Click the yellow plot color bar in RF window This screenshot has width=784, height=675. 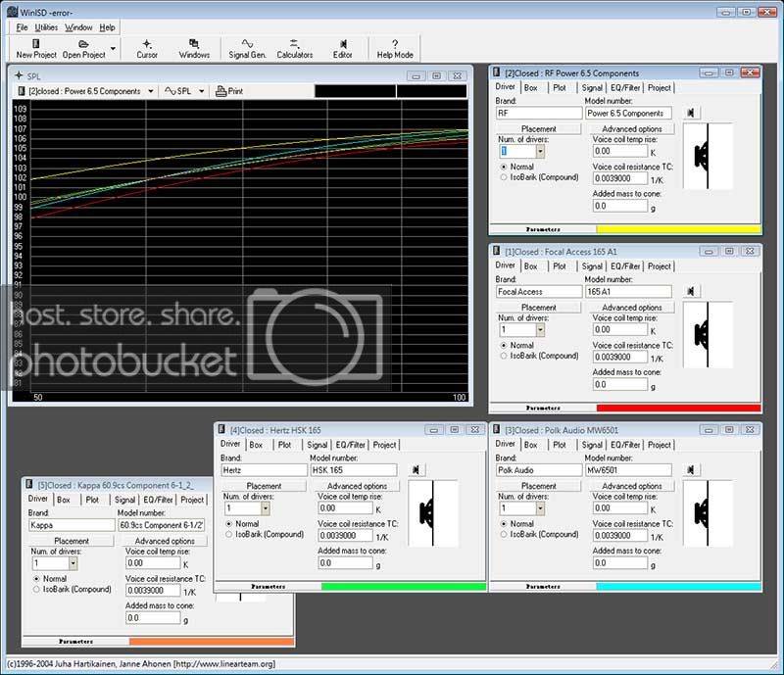(x=678, y=229)
